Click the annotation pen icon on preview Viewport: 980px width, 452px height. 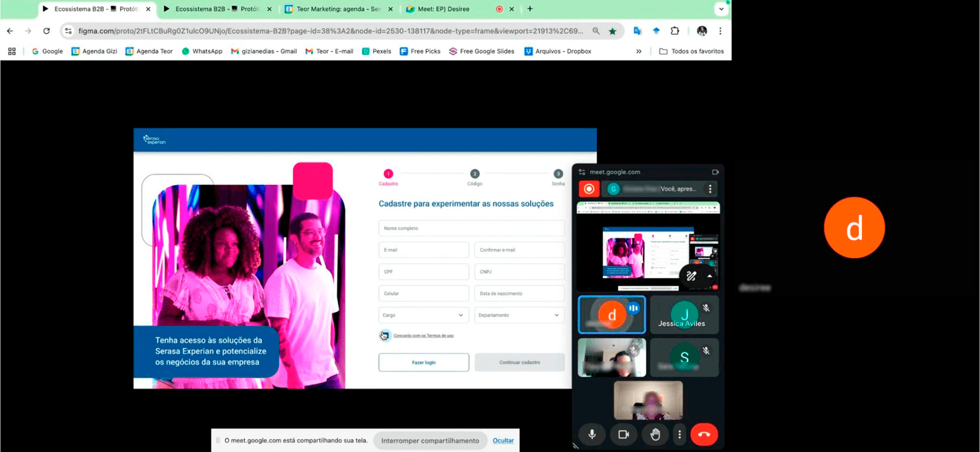691,276
